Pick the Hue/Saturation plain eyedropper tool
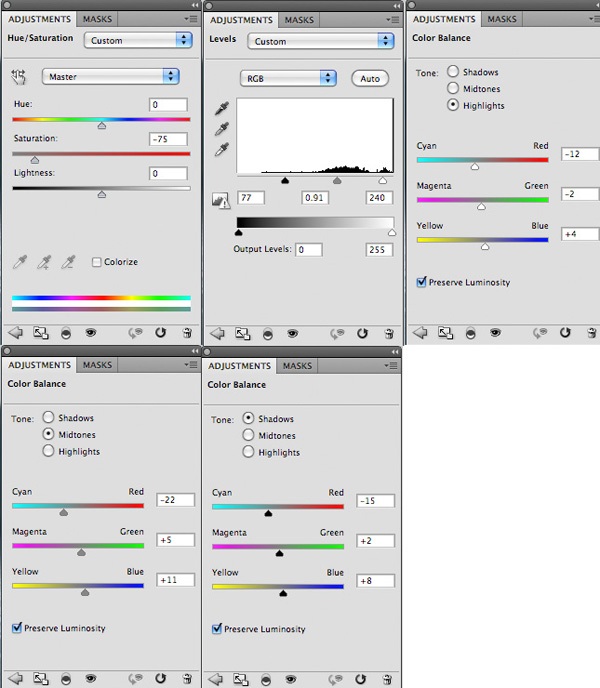The height and width of the screenshot is (688, 600). point(20,262)
